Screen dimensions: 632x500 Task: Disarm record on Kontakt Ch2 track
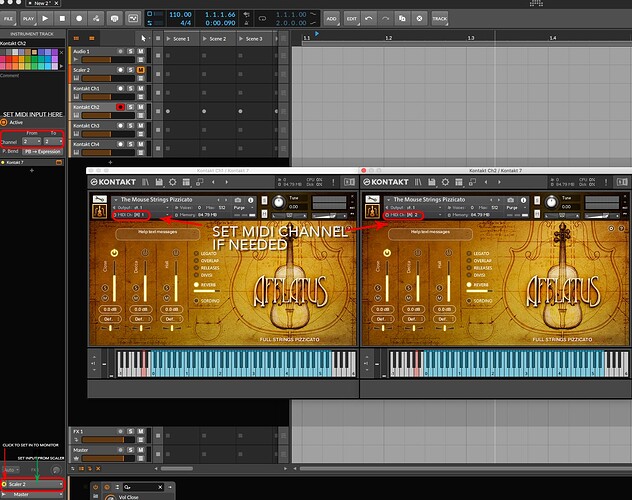(120, 107)
